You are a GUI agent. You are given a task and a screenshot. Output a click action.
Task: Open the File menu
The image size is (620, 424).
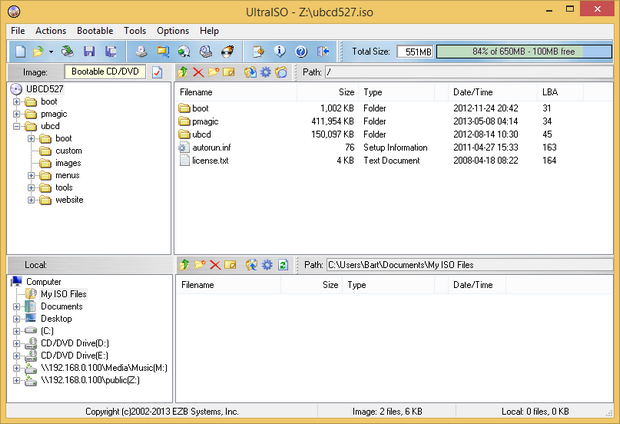[18, 31]
